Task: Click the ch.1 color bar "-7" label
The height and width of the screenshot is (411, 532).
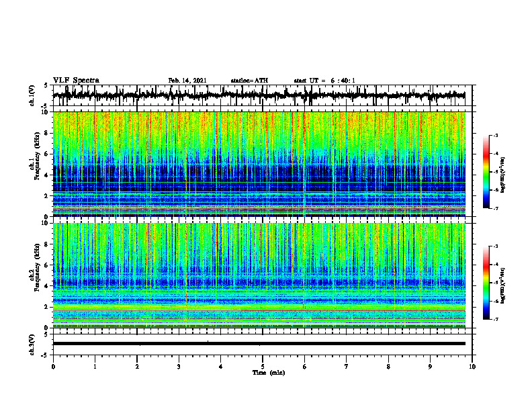Action: click(496, 208)
